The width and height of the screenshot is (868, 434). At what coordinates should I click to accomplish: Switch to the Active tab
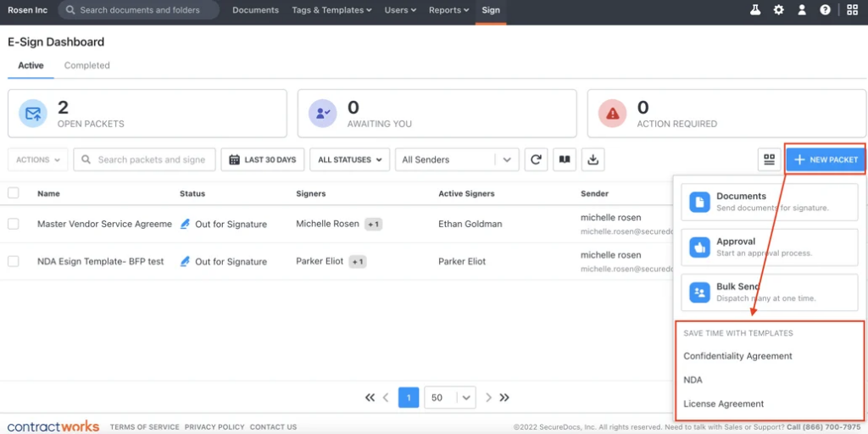31,65
